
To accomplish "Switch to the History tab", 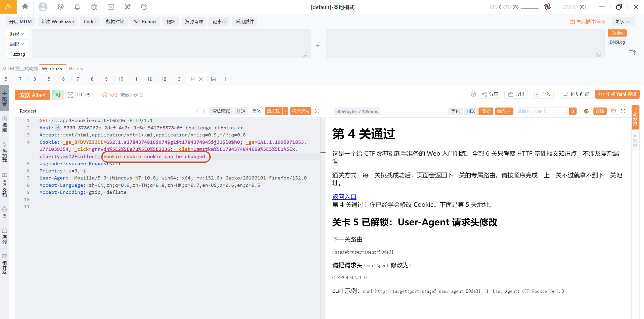I will 76,68.
